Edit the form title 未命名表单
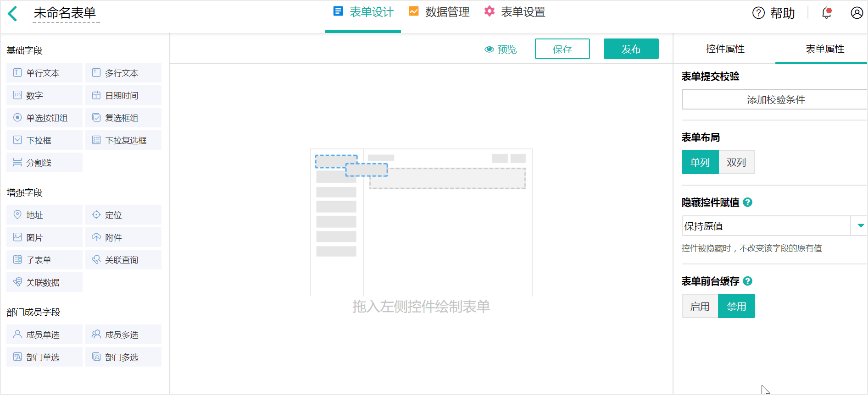 point(65,13)
